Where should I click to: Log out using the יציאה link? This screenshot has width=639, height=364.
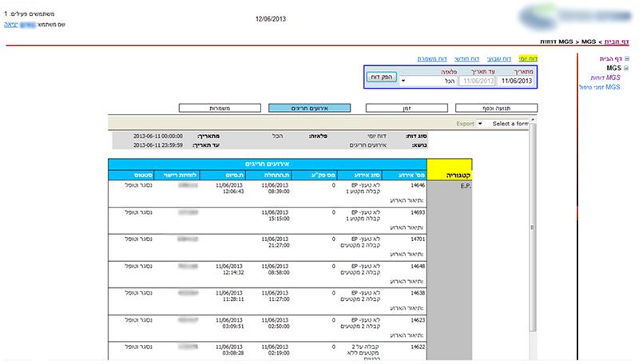10,25
